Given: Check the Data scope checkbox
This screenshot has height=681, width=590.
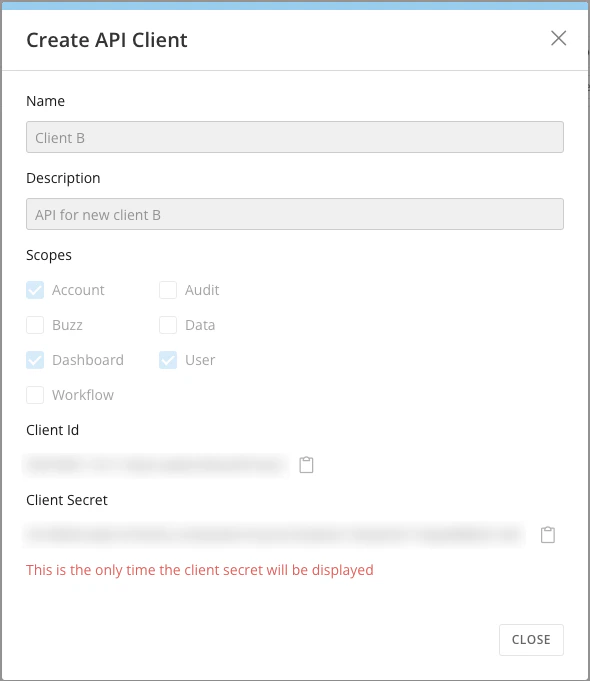Looking at the screenshot, I should click(x=168, y=325).
